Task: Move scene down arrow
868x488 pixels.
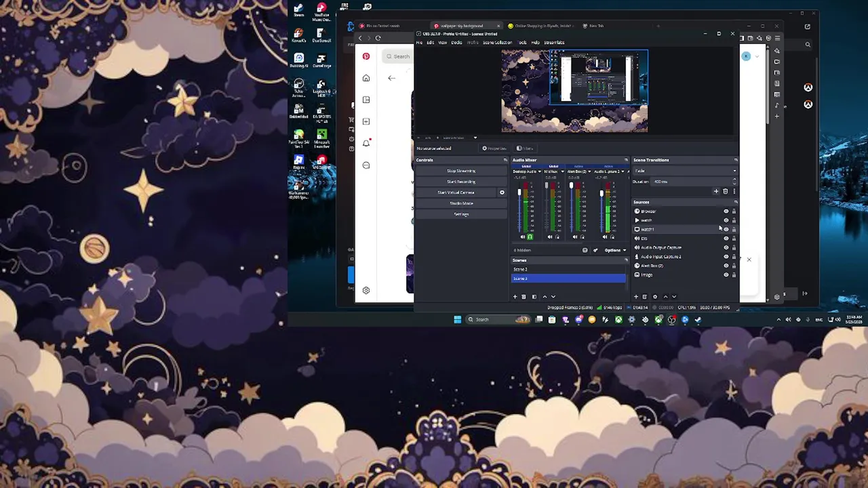Action: coord(553,297)
